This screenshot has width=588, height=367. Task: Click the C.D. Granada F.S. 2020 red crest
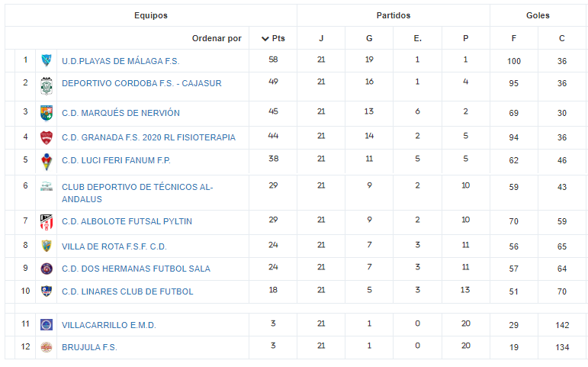pos(47,137)
